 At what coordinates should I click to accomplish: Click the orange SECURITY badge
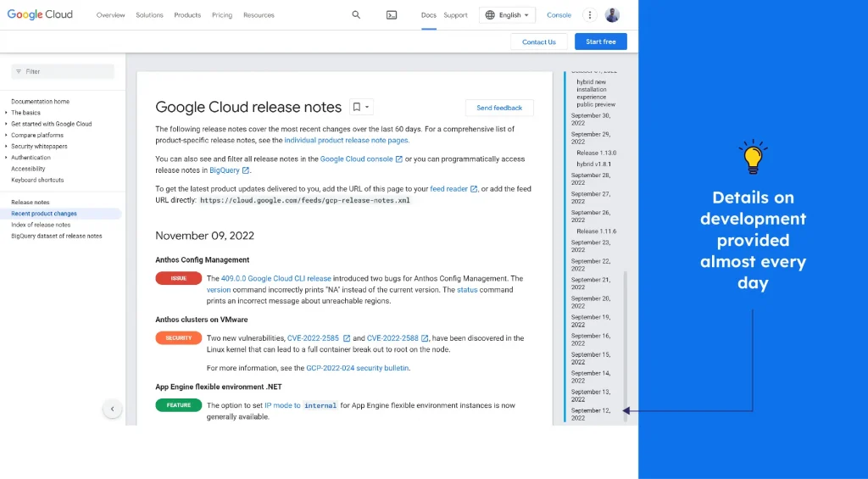[179, 337]
